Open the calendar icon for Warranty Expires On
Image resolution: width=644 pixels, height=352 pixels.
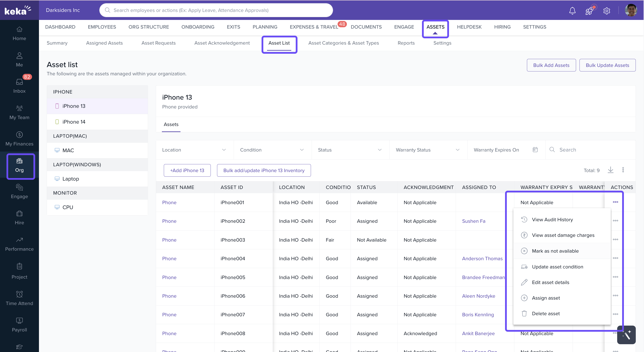(535, 150)
